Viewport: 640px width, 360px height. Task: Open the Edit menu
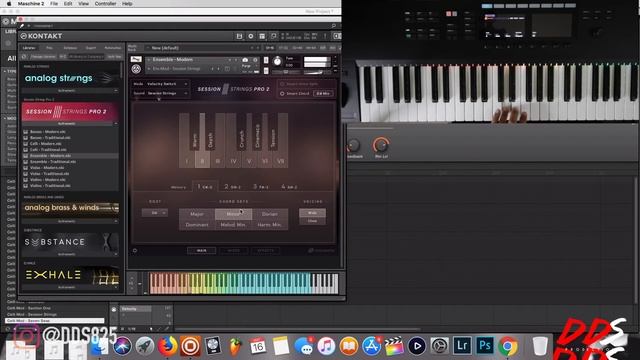coord(68,3)
